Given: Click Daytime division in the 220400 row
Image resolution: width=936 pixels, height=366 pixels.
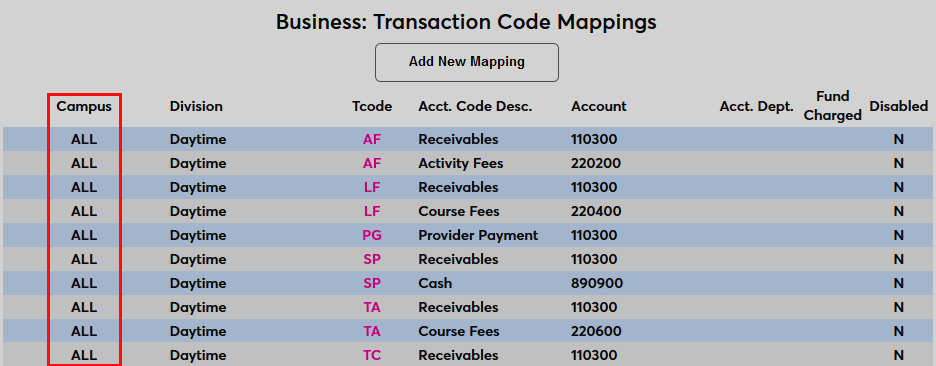Looking at the screenshot, I should [198, 211].
